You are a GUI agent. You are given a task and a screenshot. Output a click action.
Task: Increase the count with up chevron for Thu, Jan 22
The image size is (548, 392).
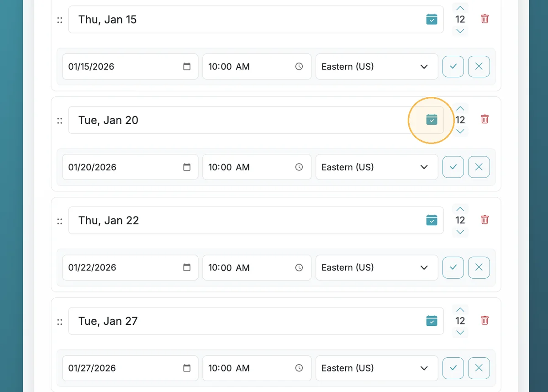460,209
